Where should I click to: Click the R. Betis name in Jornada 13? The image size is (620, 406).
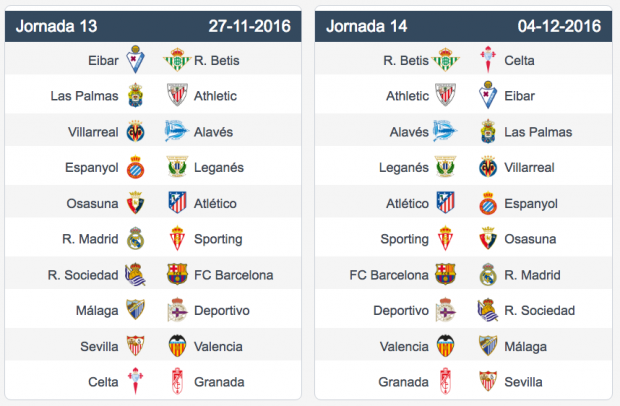217,60
